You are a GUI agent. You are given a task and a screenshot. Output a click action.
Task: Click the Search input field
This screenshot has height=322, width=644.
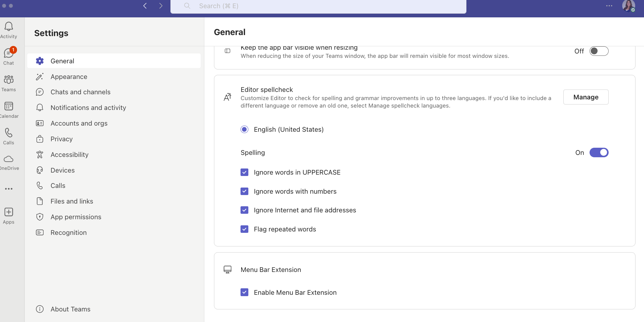318,6
